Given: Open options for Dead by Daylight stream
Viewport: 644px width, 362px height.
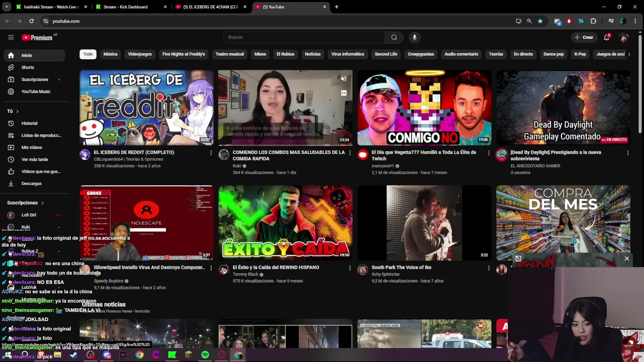Looking at the screenshot, I should (627, 153).
